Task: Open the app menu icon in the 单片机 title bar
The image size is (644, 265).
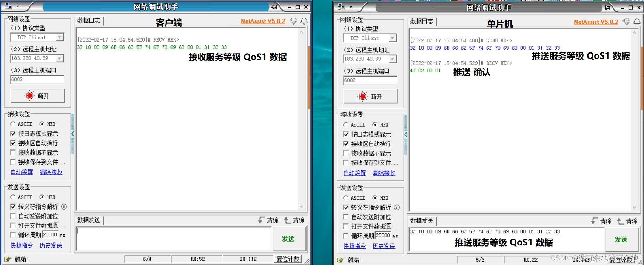Action: tap(341, 7)
